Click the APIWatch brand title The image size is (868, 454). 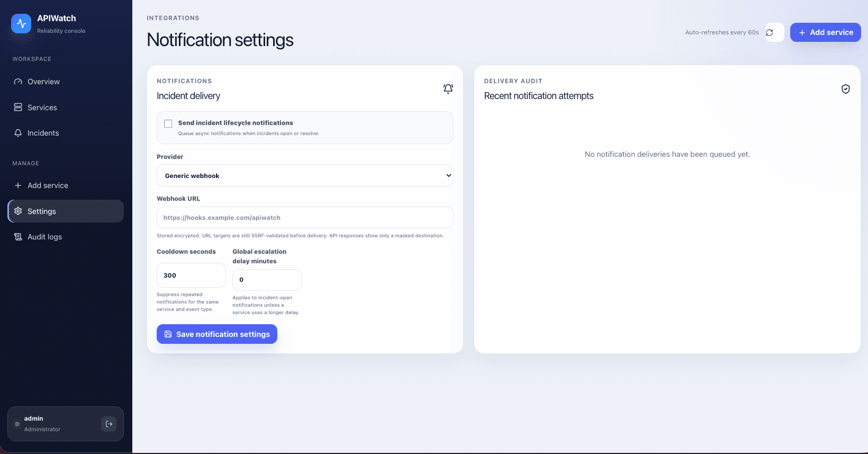pyautogui.click(x=57, y=18)
